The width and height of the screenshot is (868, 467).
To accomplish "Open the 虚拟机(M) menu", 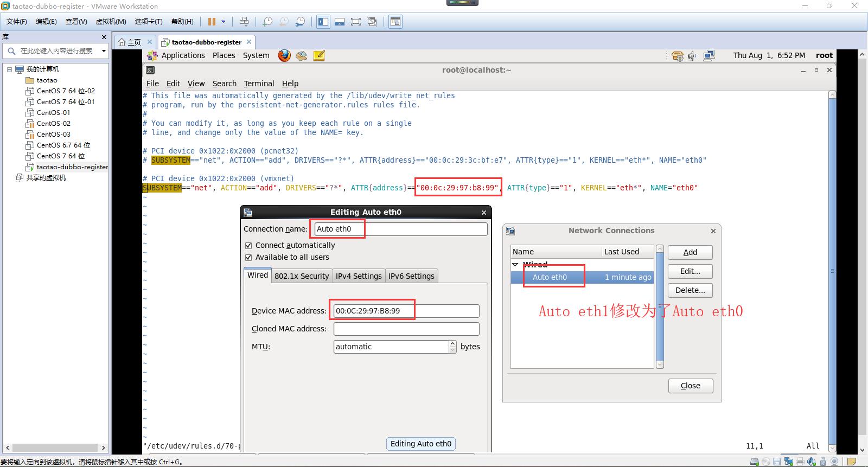I will pos(111,22).
